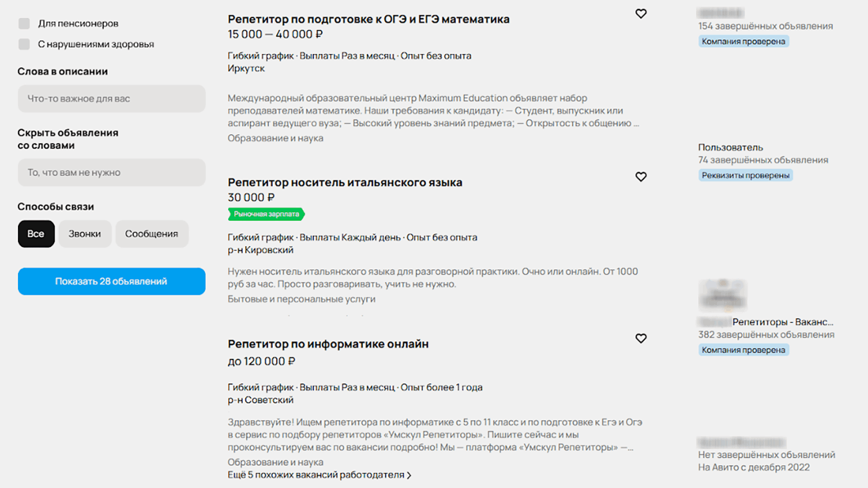Click heart icon on Italian tutor listing

click(x=641, y=177)
